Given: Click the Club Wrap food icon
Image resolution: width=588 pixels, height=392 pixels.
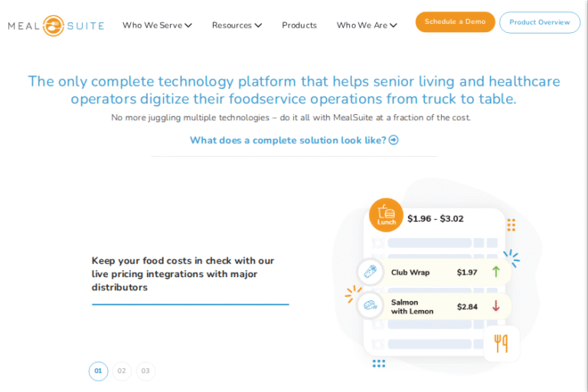Looking at the screenshot, I should (x=371, y=272).
